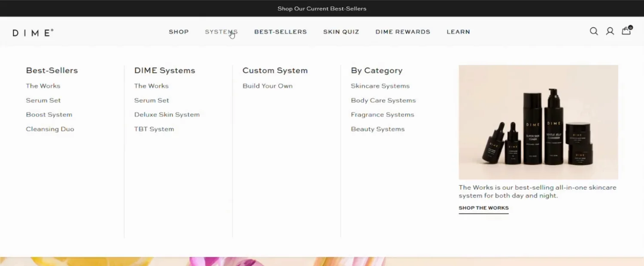The width and height of the screenshot is (644, 266).
Task: Select Serum Set under DIME Systems
Action: click(x=152, y=100)
